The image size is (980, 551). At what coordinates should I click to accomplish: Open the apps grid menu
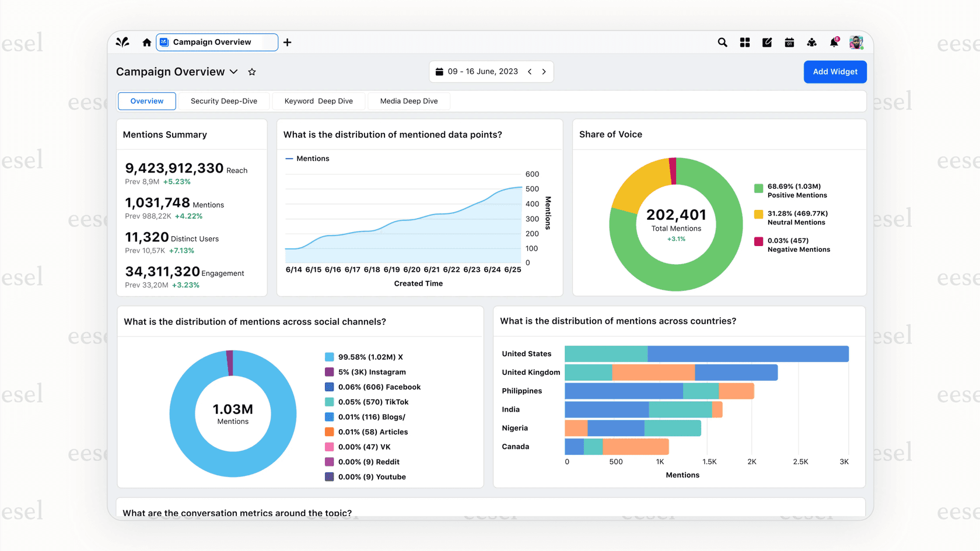(744, 42)
